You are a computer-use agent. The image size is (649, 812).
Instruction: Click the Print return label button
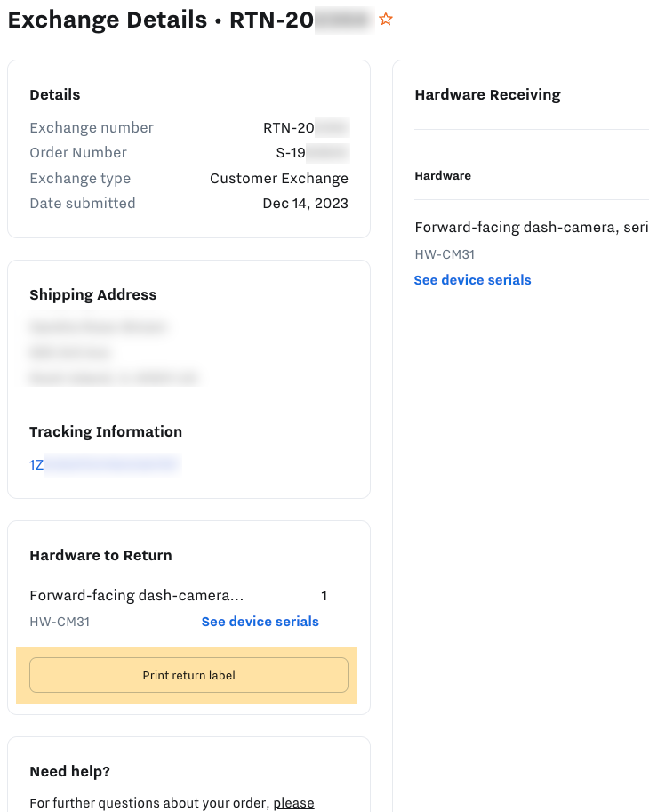pos(188,675)
